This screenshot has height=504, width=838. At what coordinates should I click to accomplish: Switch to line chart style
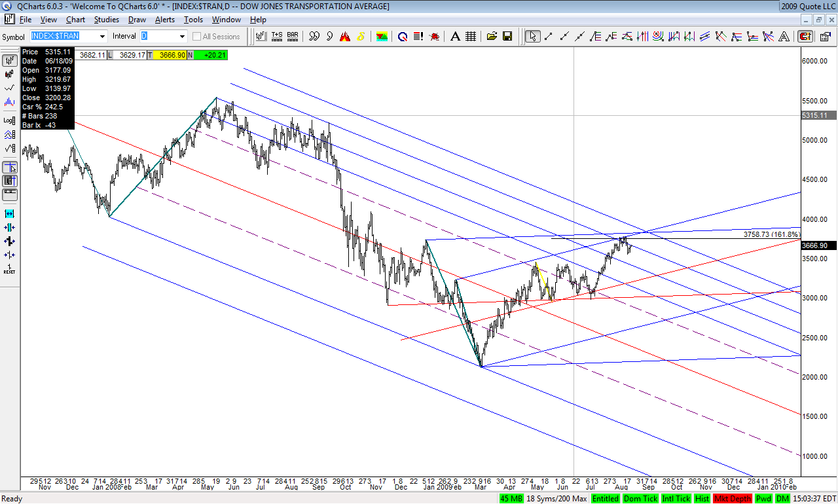tap(10, 88)
